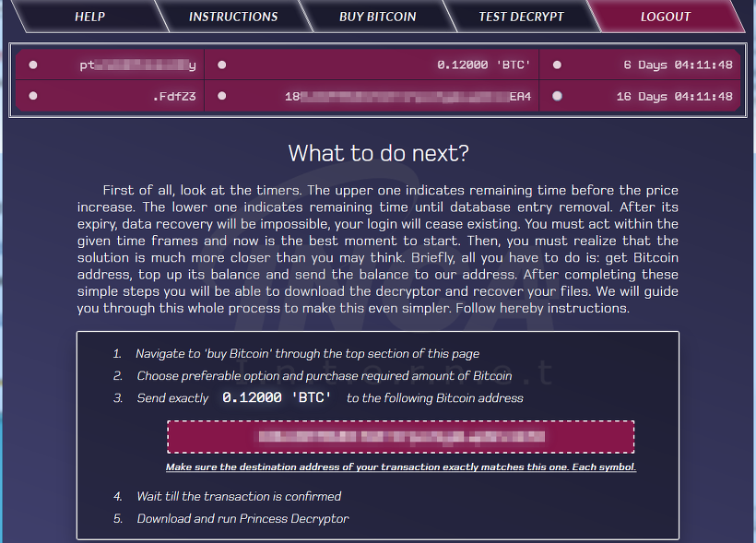Click the .FdfZ3 file extension label
The height and width of the screenshot is (543, 756).
tap(174, 97)
